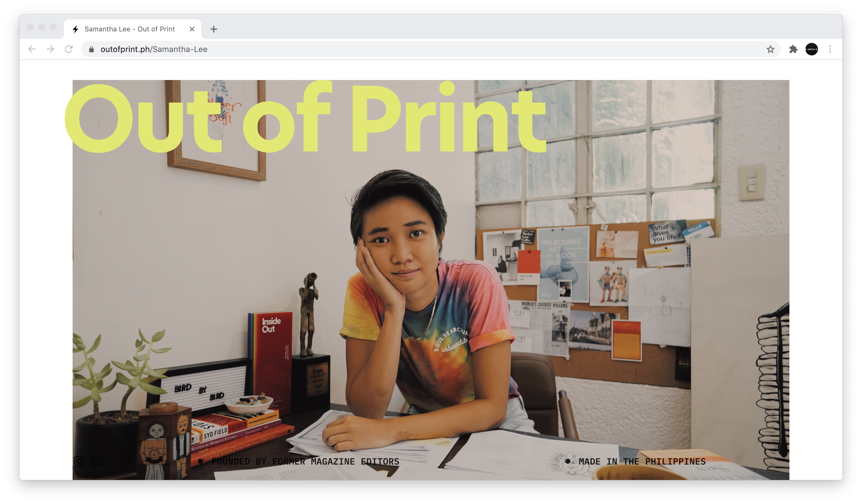Open the Extensions puzzle icon
The image size is (862, 504).
coord(793,49)
